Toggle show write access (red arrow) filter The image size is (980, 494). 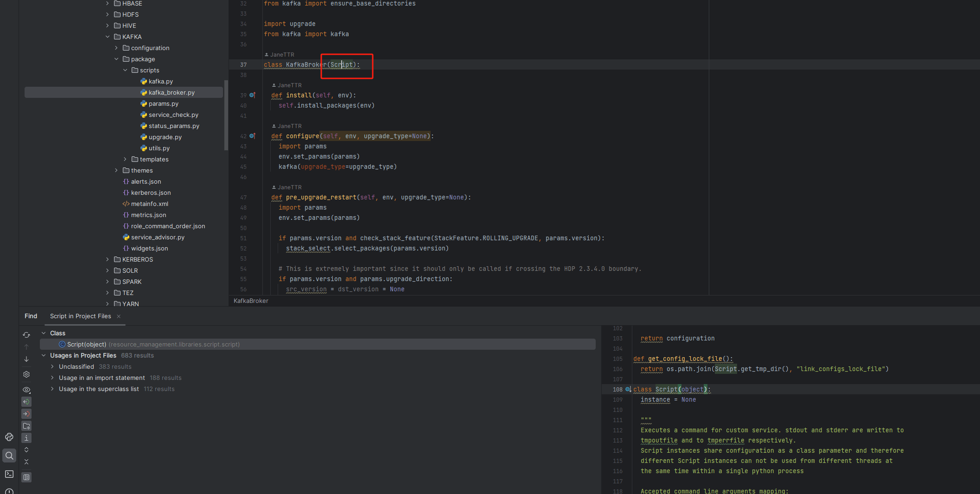pos(26,414)
